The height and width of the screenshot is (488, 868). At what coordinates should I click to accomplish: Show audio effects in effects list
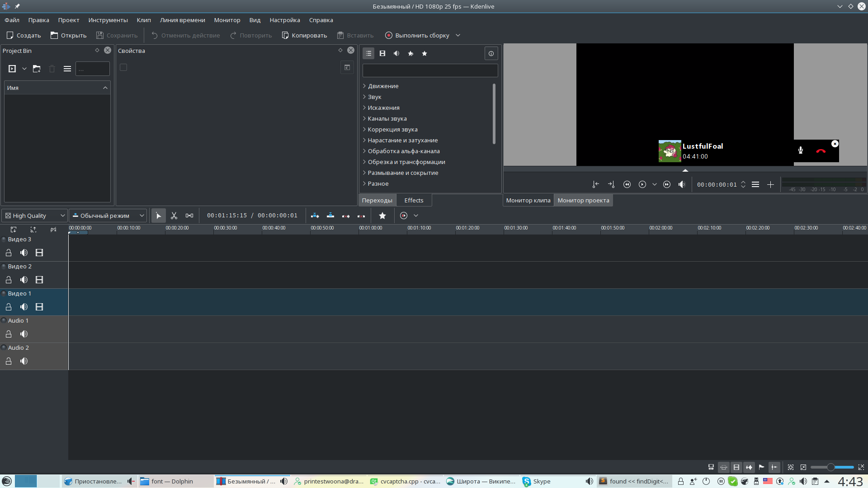pyautogui.click(x=396, y=53)
